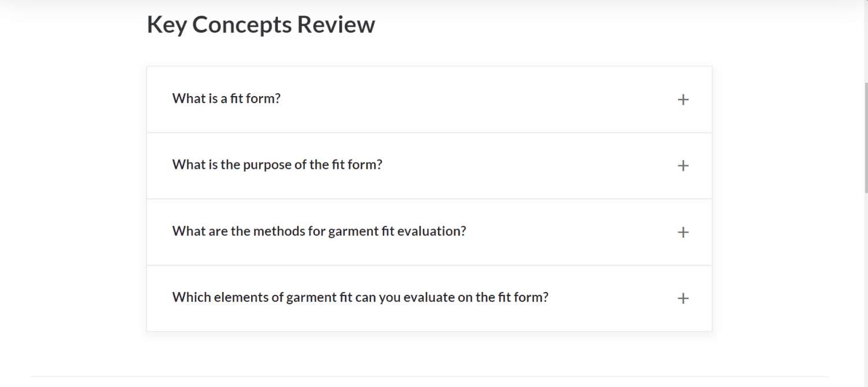Click plus icon for fit form purpose question
Screen dimensions: 868x387
pyautogui.click(x=683, y=166)
